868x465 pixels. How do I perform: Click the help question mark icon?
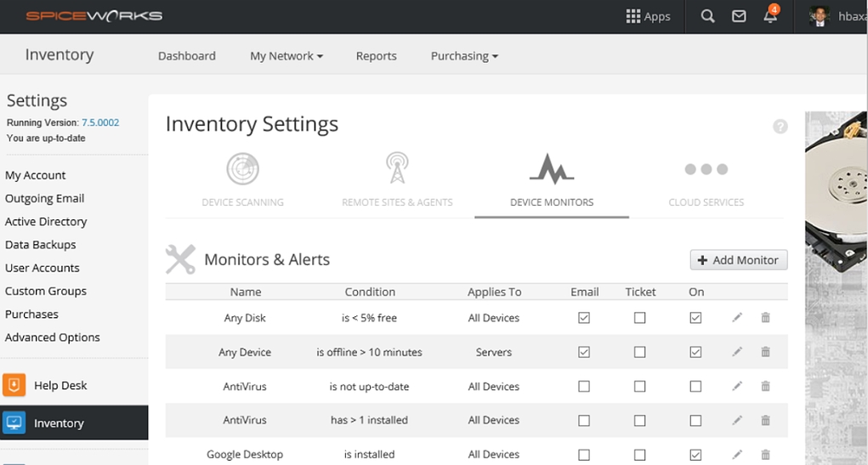780,127
